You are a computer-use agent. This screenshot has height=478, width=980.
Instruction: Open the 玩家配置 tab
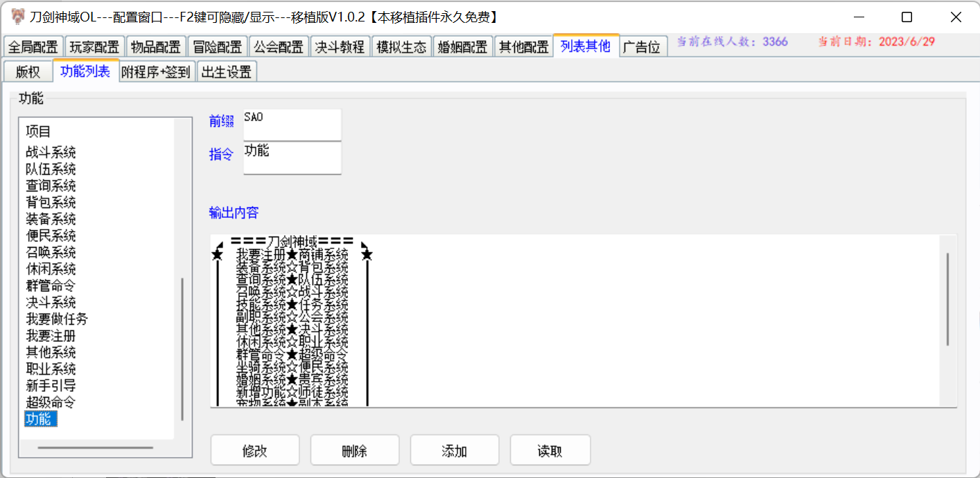(95, 46)
